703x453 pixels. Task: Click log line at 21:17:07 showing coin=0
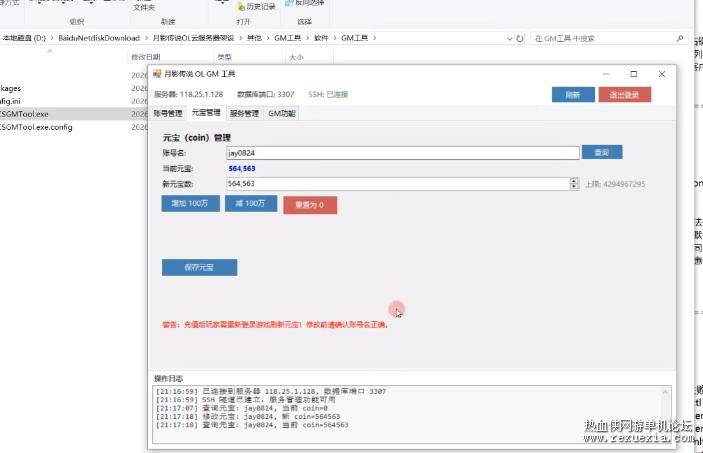tap(242, 408)
